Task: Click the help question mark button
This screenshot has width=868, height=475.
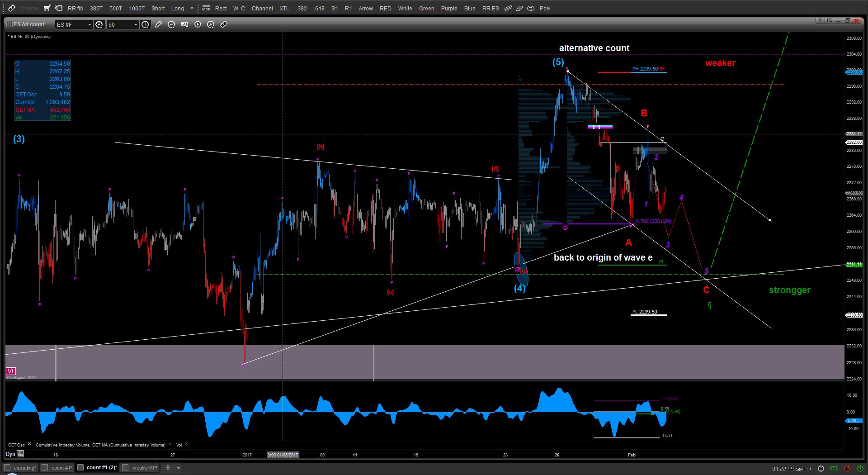Action: (820, 20)
